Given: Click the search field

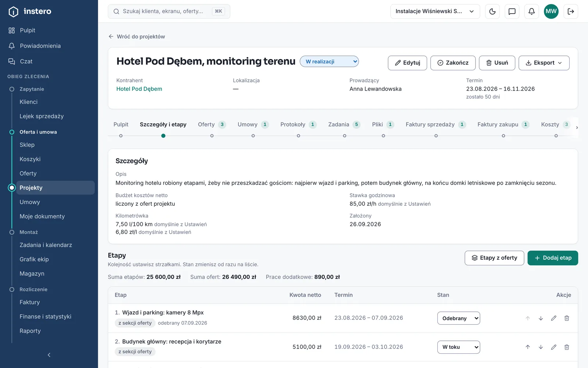Looking at the screenshot, I should pos(169,11).
